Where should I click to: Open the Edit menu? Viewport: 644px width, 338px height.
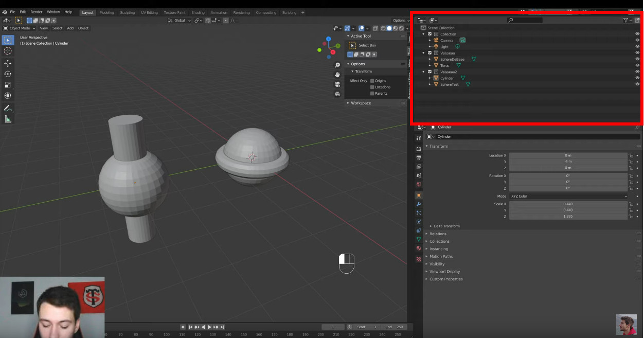point(23,11)
